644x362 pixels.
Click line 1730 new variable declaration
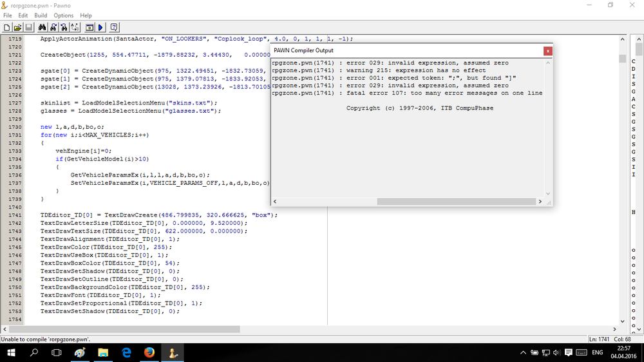(x=72, y=127)
